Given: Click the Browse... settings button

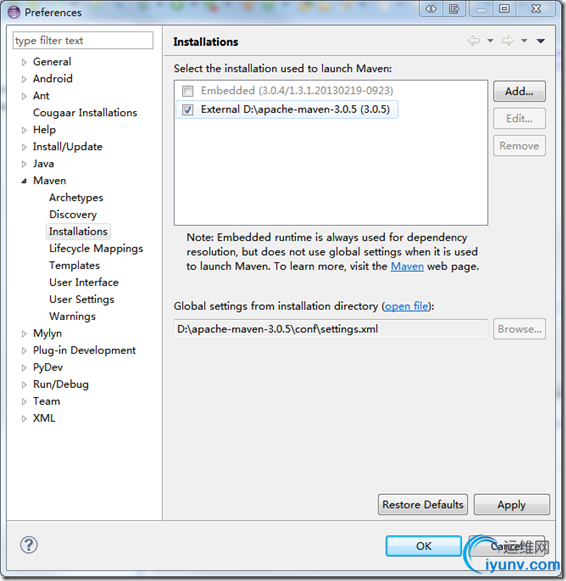Looking at the screenshot, I should [519, 329].
